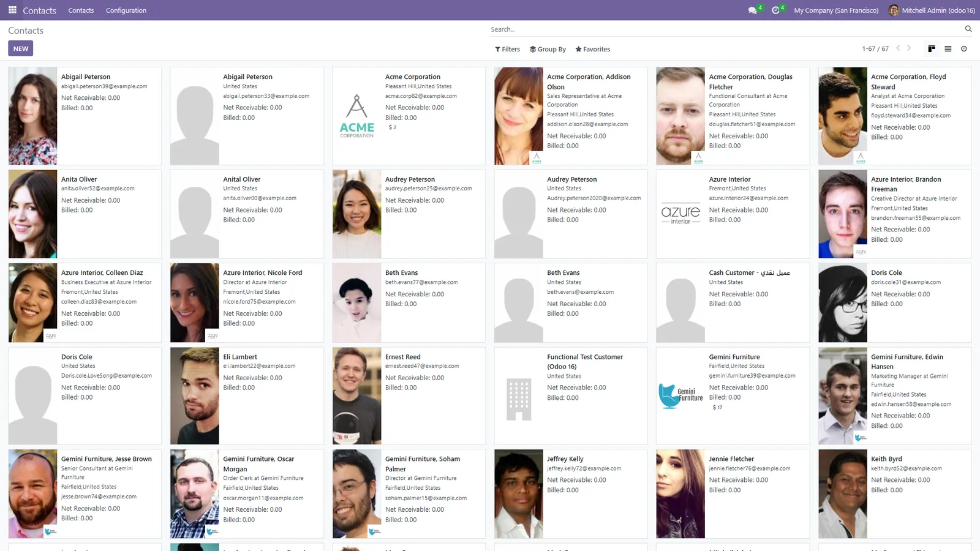
Task: Switch to list view
Action: [x=948, y=49]
